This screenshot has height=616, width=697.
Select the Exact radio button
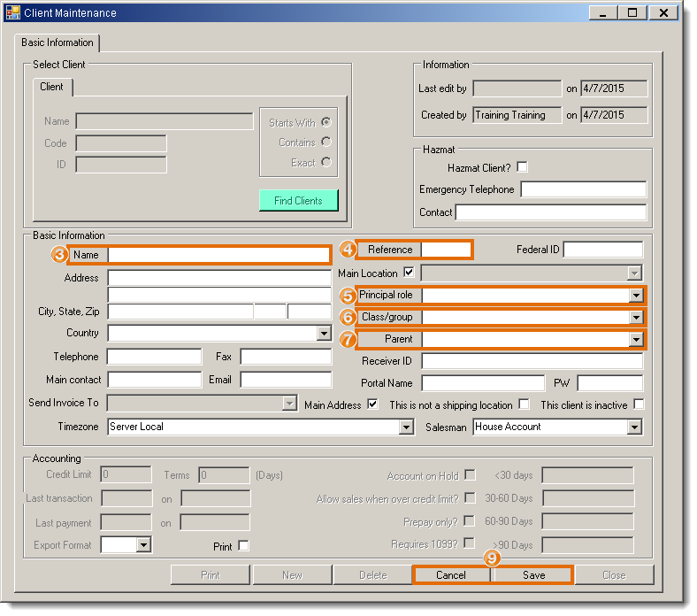coord(326,162)
